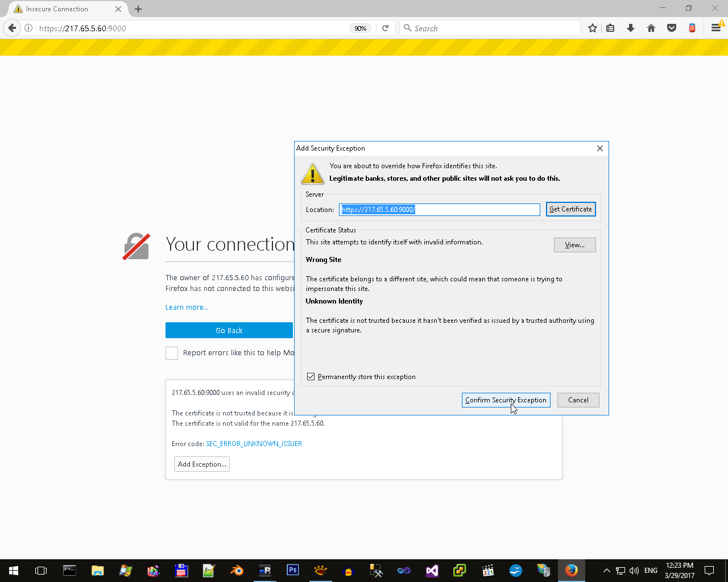This screenshot has height=582, width=728.
Task: Click Get Certificate button
Action: pos(571,209)
